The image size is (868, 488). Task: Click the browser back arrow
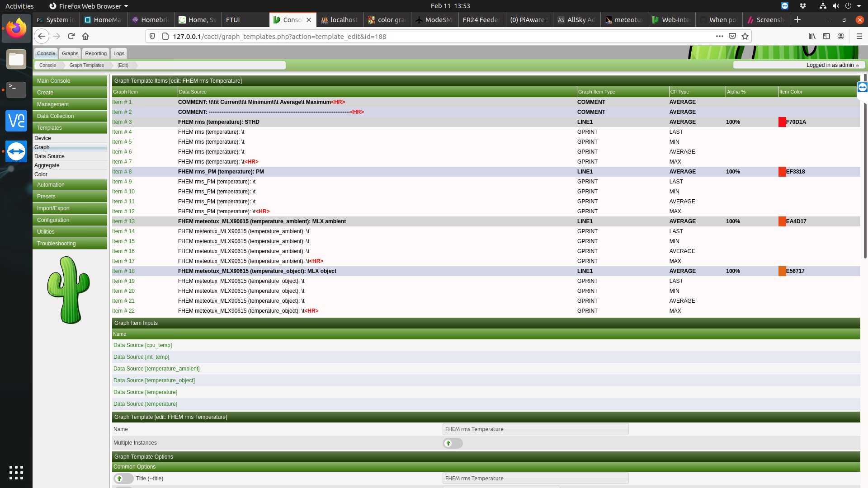pos(42,36)
